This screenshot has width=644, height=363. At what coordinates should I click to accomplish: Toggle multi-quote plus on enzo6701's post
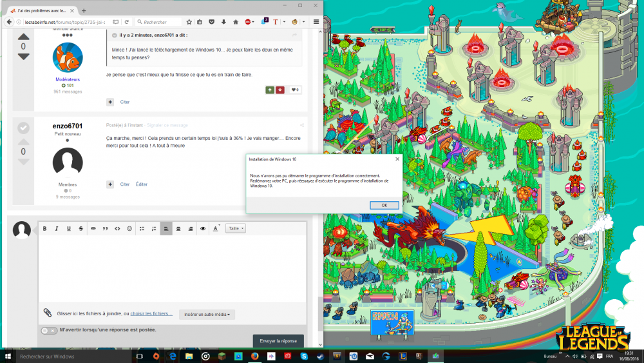110,184
